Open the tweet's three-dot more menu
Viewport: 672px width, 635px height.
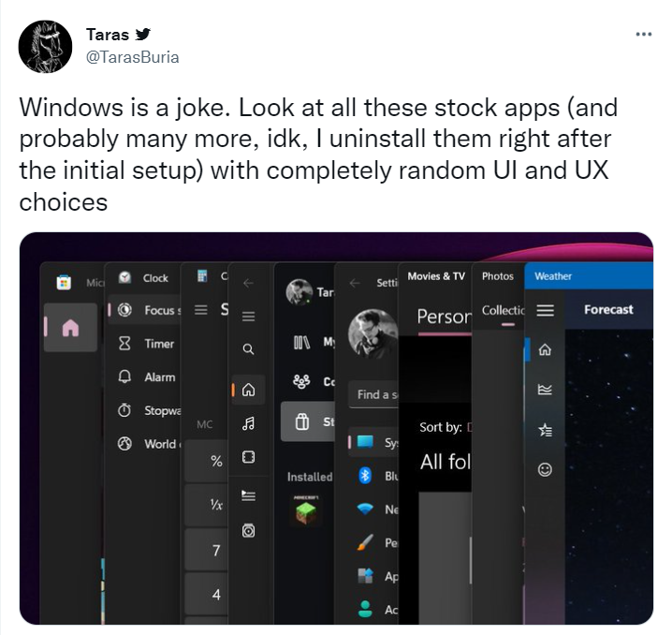pos(643,34)
